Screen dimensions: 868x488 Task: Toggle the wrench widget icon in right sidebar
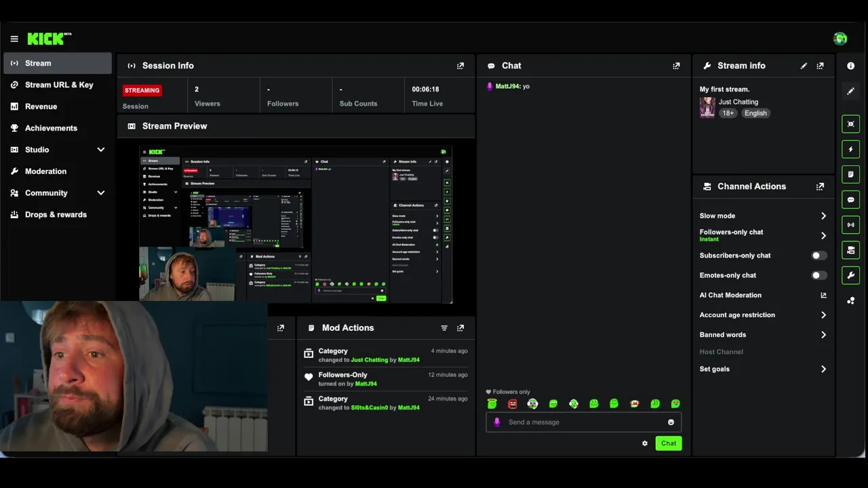(851, 275)
